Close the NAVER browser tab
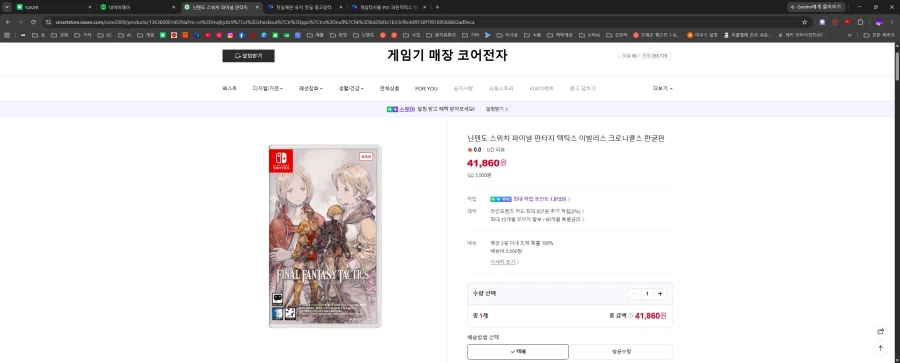The width and height of the screenshot is (900, 363). (90, 7)
